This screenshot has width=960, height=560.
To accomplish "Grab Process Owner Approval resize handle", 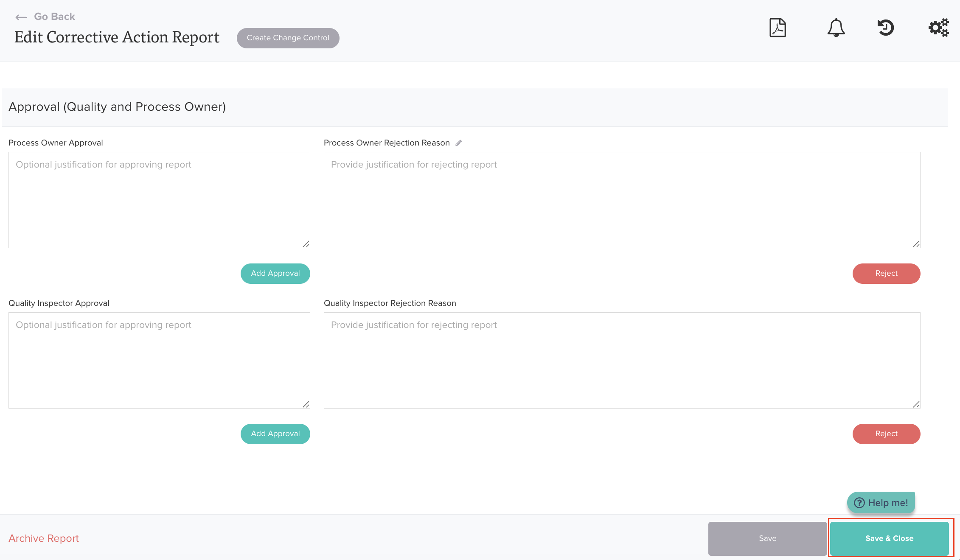I will tap(306, 244).
